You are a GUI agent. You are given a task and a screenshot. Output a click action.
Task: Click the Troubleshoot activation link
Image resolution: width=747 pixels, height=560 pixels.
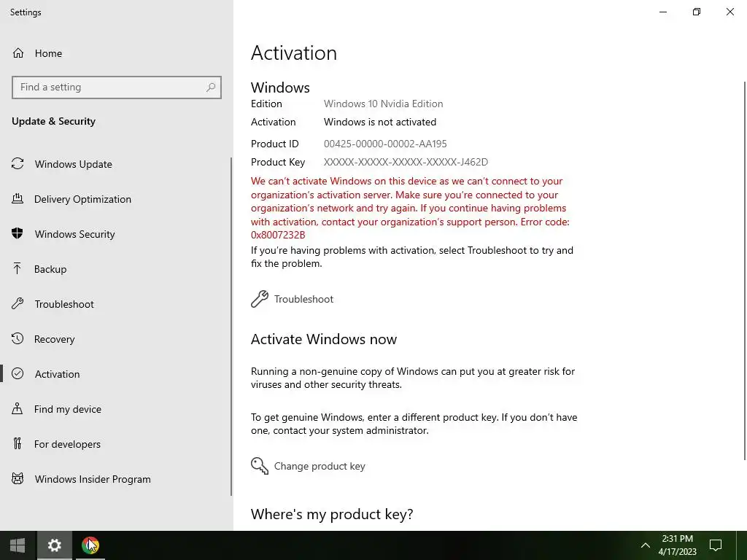click(x=303, y=299)
